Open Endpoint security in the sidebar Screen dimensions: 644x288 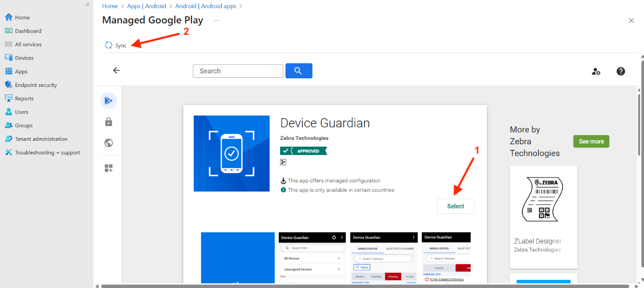tap(36, 85)
